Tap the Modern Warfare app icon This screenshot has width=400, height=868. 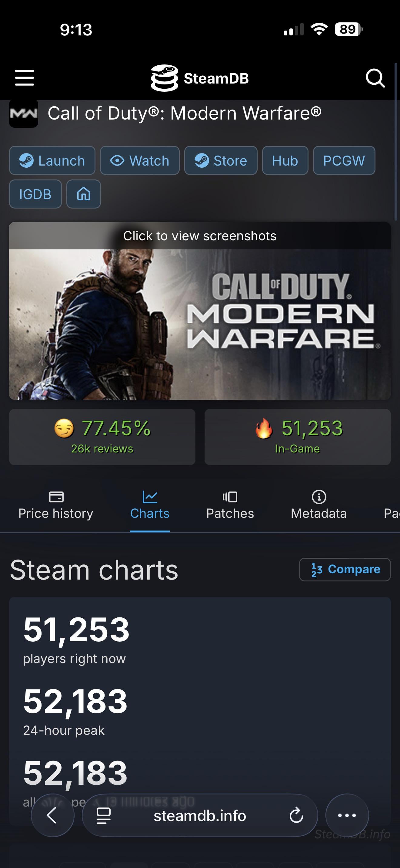coord(23,113)
